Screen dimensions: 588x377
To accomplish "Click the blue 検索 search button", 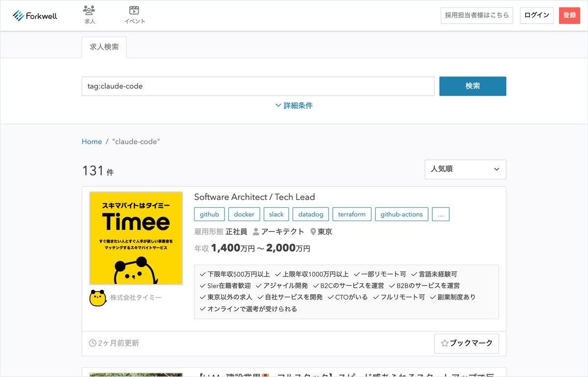I will (x=473, y=86).
